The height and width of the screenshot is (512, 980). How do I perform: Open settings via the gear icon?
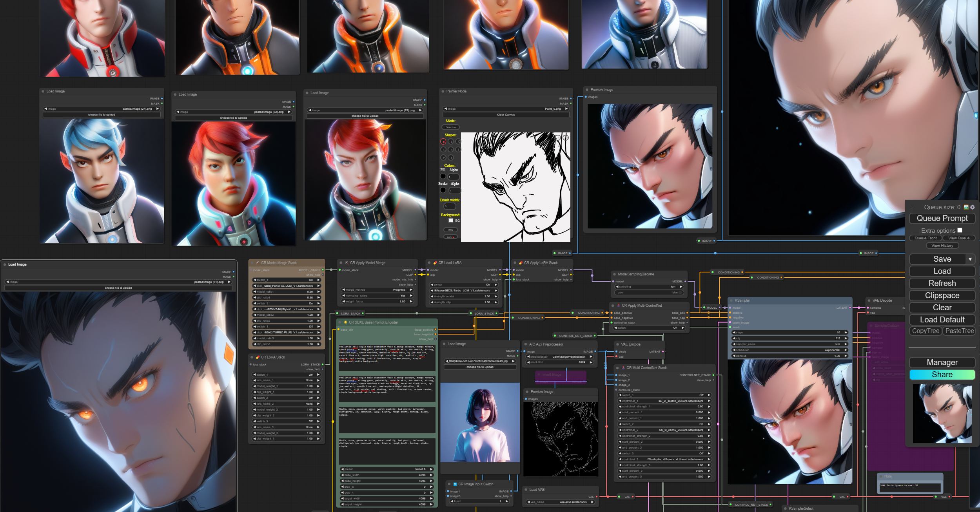click(x=972, y=207)
